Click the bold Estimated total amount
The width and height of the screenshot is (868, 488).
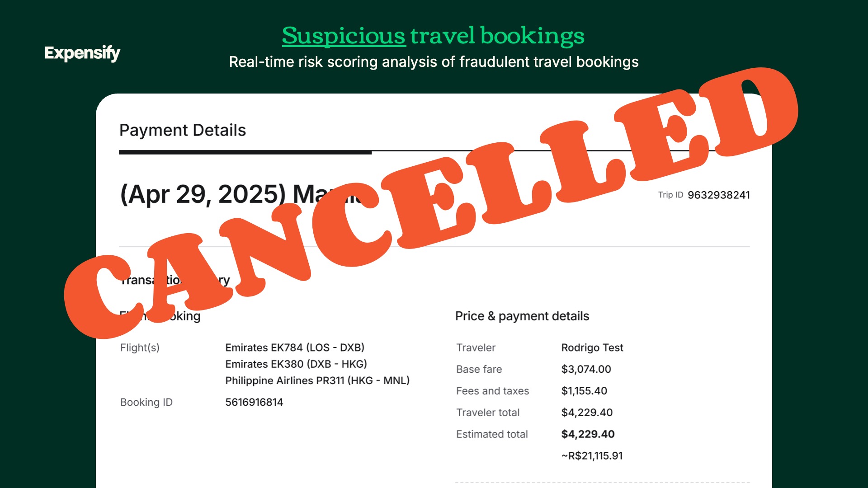[x=588, y=434]
